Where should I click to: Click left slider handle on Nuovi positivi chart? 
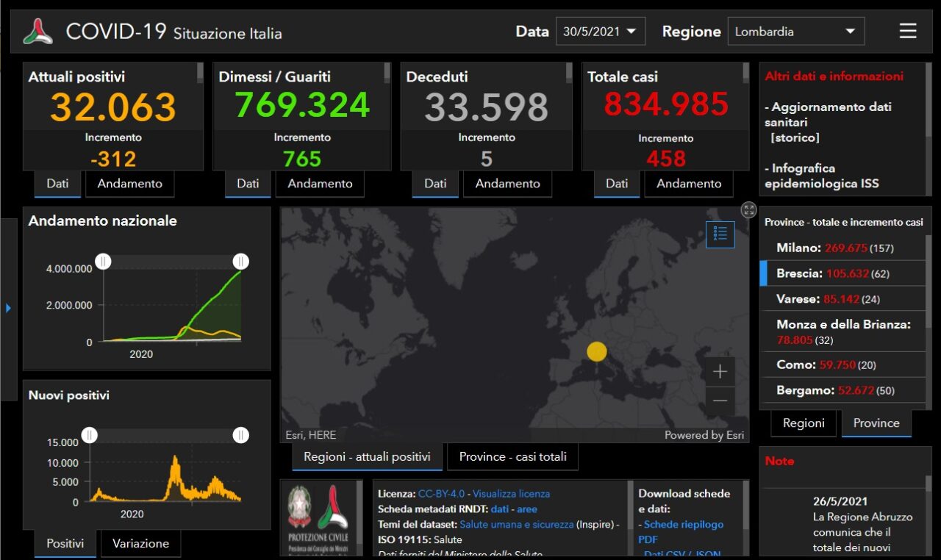pos(90,435)
